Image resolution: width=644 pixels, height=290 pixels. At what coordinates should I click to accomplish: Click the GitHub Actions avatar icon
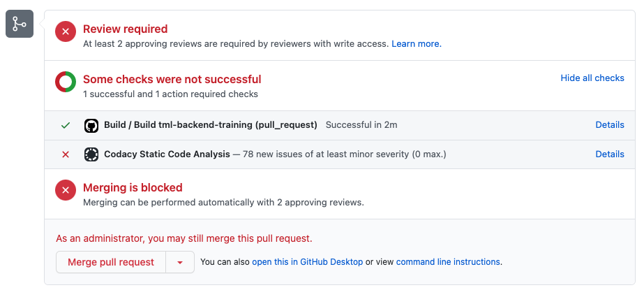point(91,125)
